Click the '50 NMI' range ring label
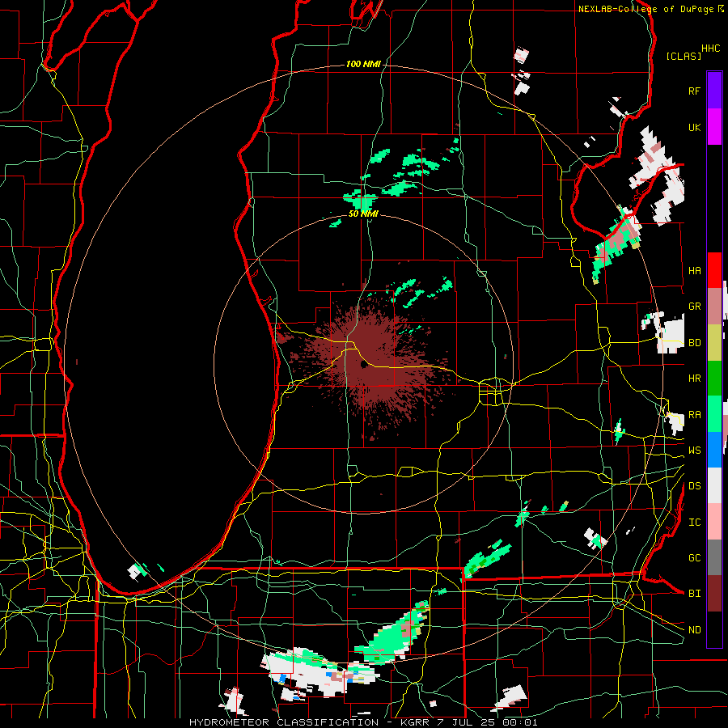728x728 pixels. [363, 214]
